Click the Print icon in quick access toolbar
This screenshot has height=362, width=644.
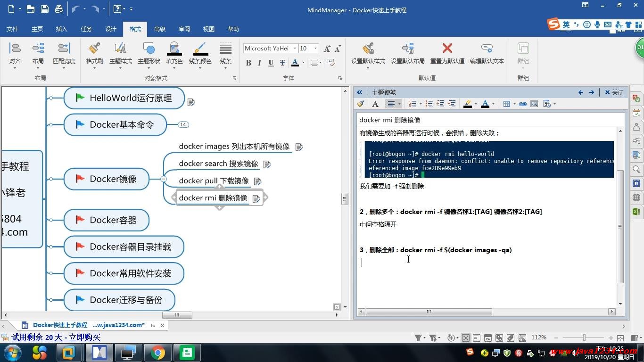(58, 9)
